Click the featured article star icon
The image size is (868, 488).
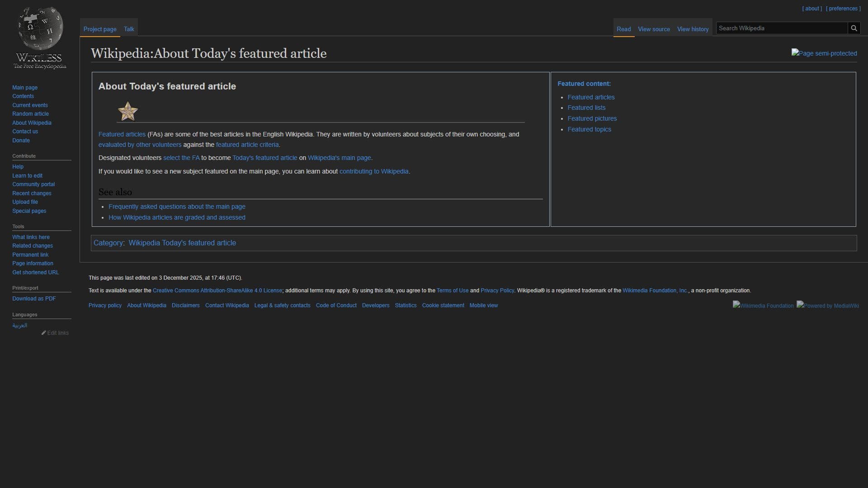click(127, 111)
